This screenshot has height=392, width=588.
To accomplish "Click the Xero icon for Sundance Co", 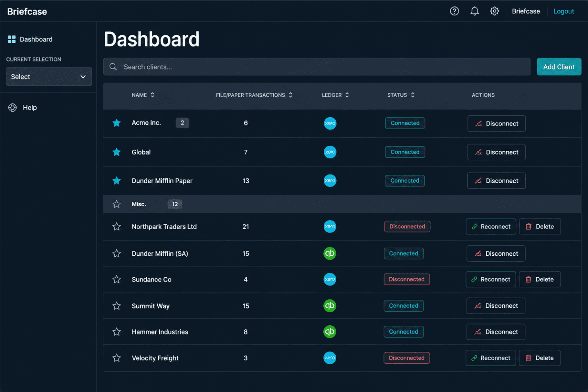I will (330, 279).
